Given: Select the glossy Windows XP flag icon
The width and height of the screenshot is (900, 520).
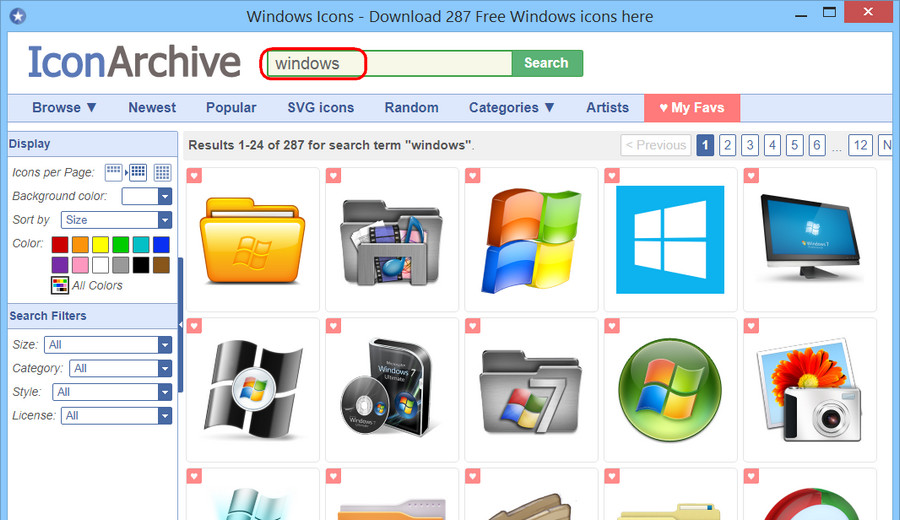Looking at the screenshot, I should pyautogui.click(x=531, y=240).
